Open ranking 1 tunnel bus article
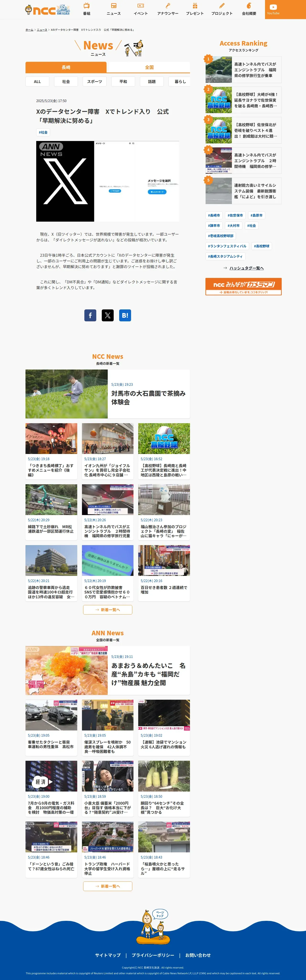The height and width of the screenshot is (980, 306). 243,70
